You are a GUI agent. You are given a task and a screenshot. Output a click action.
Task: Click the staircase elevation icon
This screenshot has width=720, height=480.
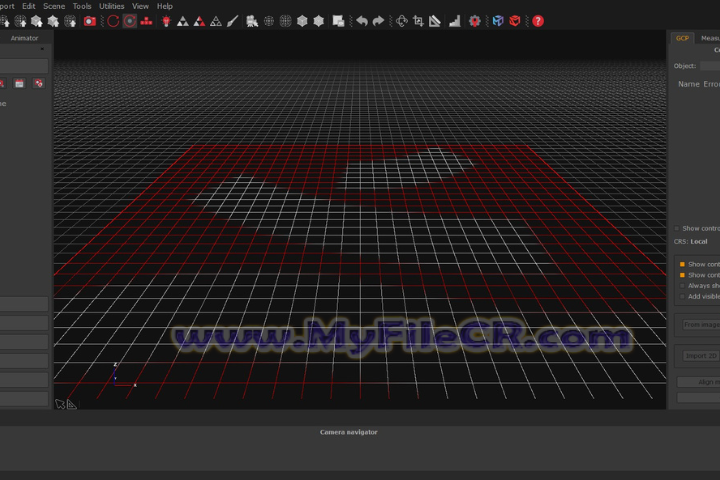point(455,21)
